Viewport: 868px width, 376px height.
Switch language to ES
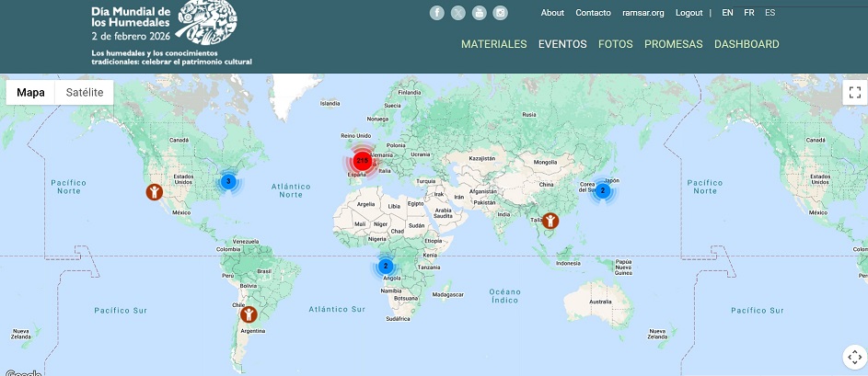[770, 13]
